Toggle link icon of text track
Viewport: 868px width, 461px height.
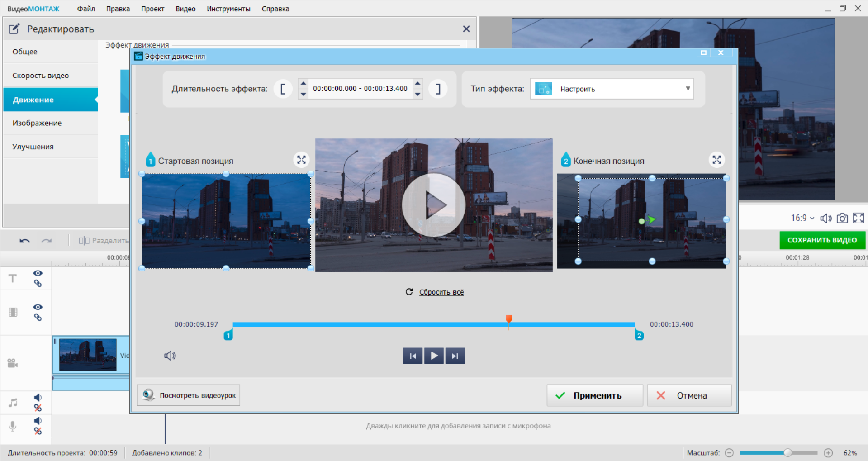pyautogui.click(x=38, y=284)
